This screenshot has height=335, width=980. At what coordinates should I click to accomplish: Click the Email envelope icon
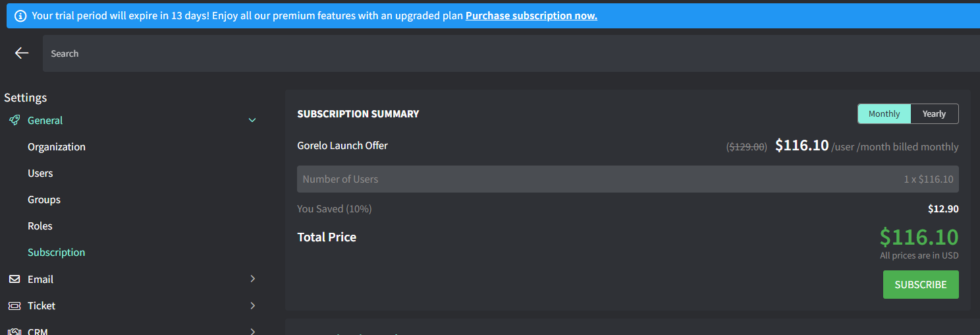click(x=14, y=279)
